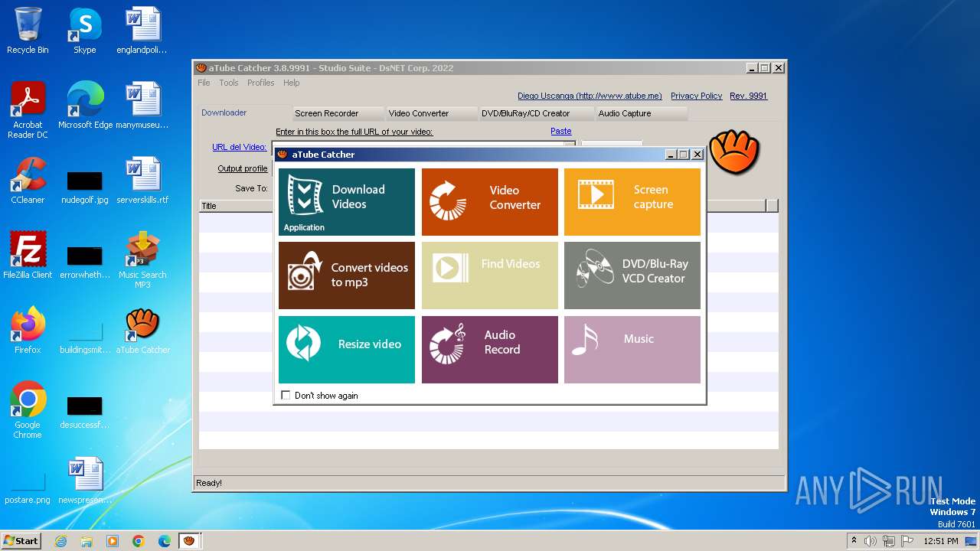The width and height of the screenshot is (980, 551).
Task: Open the Windows Start button
Action: pos(21,540)
